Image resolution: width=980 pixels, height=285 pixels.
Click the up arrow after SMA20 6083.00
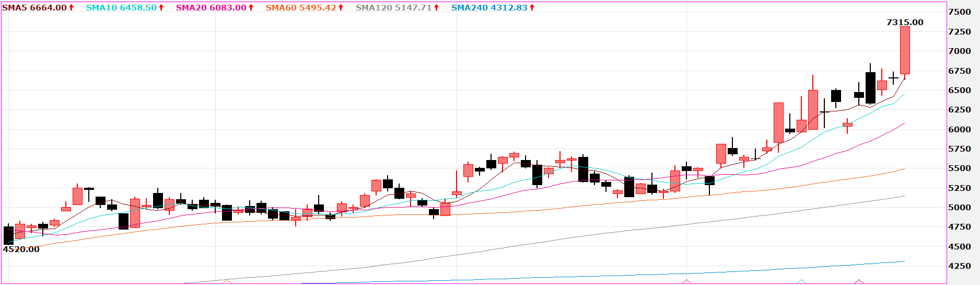tap(251, 8)
